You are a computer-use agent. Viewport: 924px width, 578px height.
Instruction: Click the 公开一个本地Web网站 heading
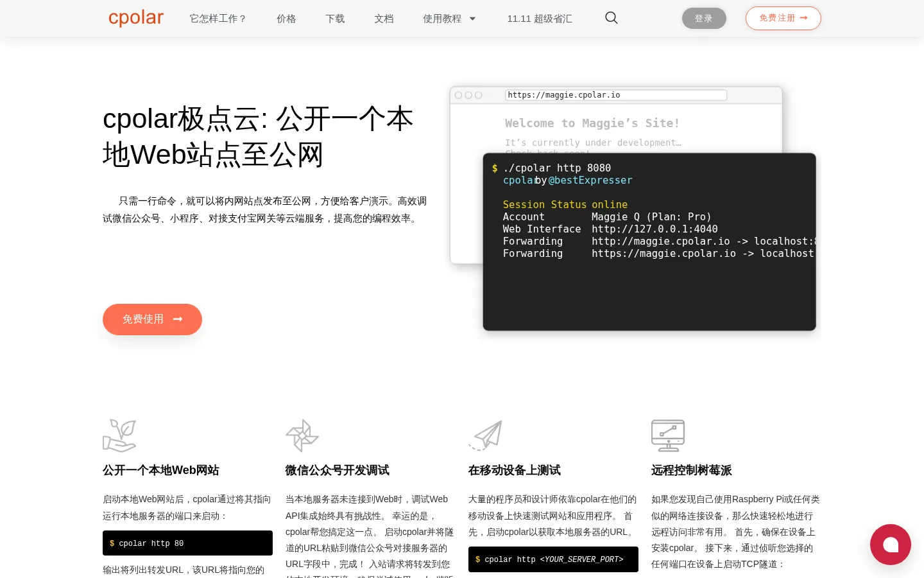coord(161,470)
